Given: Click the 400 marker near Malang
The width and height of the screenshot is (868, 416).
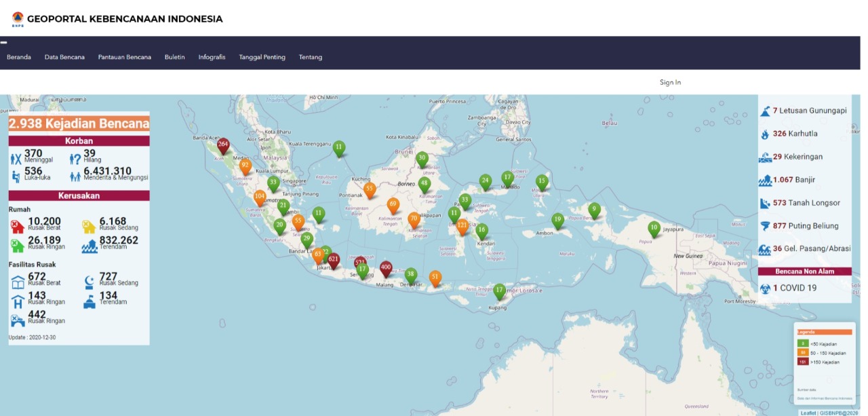Looking at the screenshot, I should click(386, 268).
